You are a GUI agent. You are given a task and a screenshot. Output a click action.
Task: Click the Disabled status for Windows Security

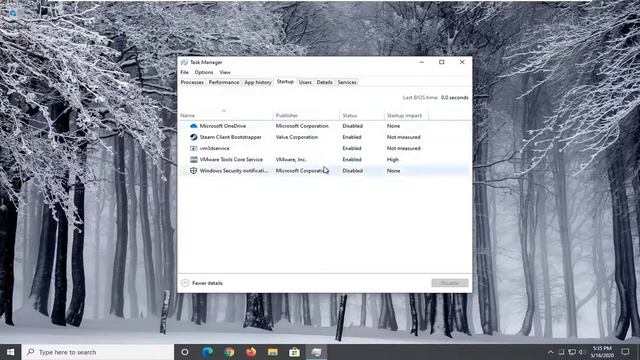(x=353, y=171)
